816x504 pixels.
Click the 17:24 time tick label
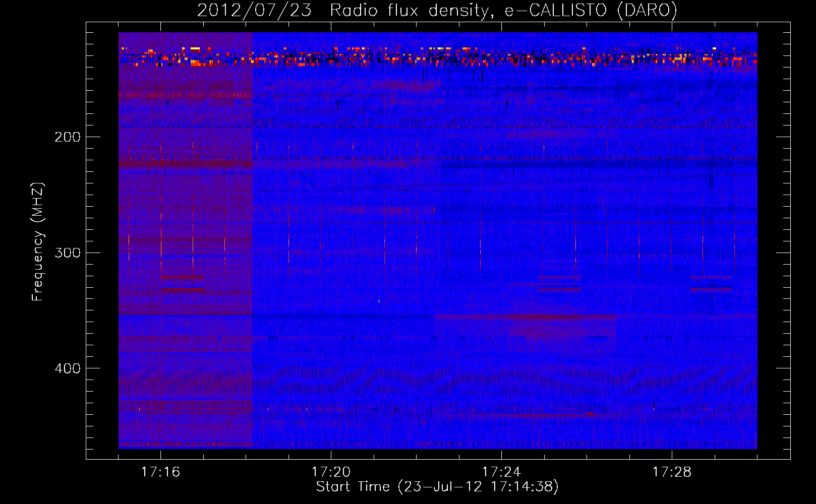[501, 472]
